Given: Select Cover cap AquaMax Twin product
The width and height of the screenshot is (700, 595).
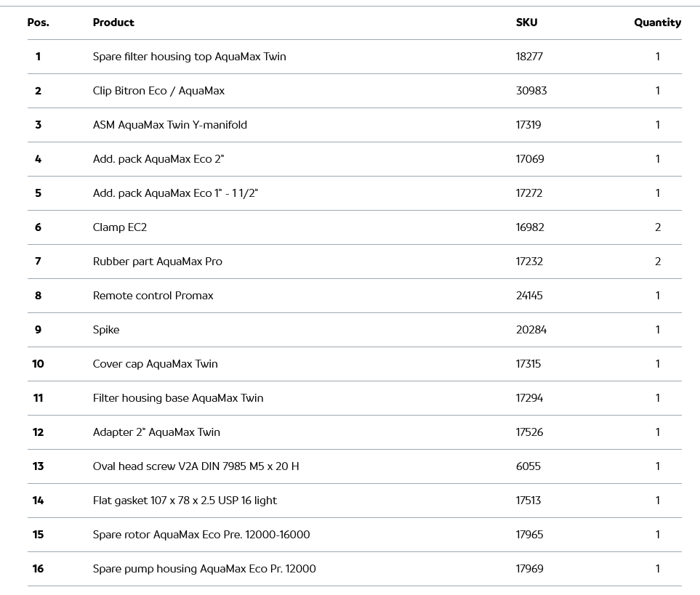Looking at the screenshot, I should coord(155,364).
